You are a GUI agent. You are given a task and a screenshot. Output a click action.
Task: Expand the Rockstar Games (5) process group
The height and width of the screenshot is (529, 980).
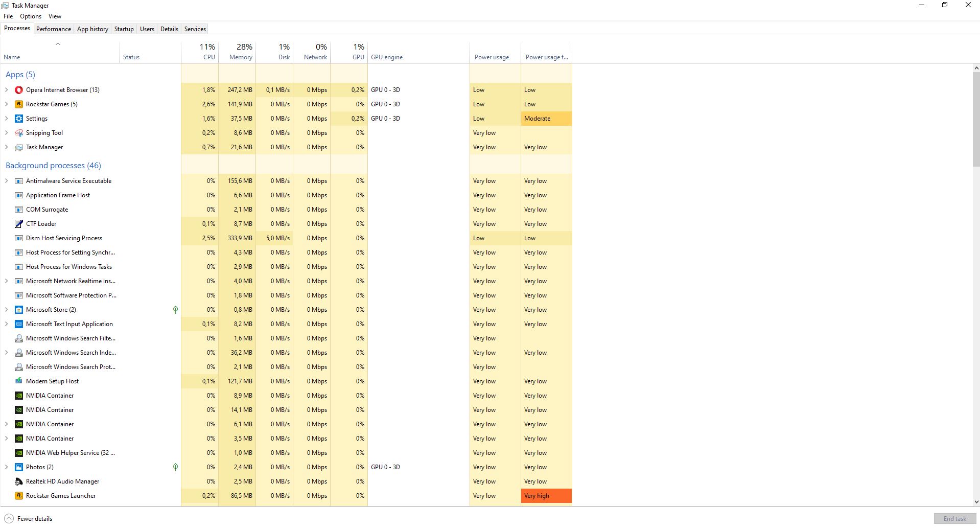tap(7, 104)
